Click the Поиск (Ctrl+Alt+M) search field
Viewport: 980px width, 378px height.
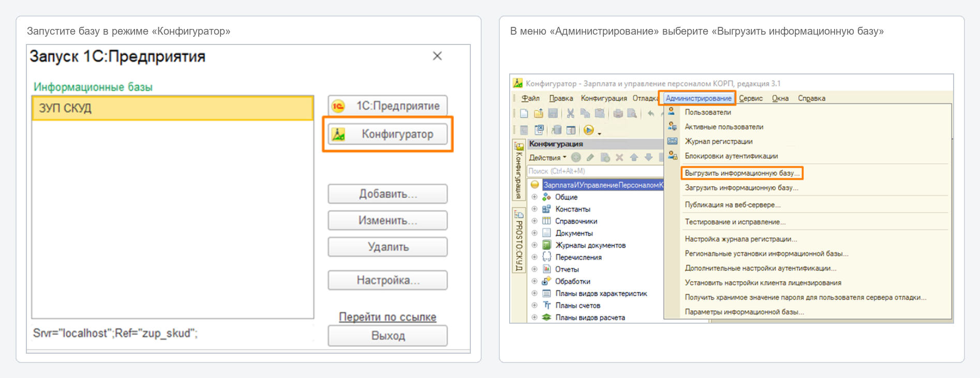click(x=595, y=171)
